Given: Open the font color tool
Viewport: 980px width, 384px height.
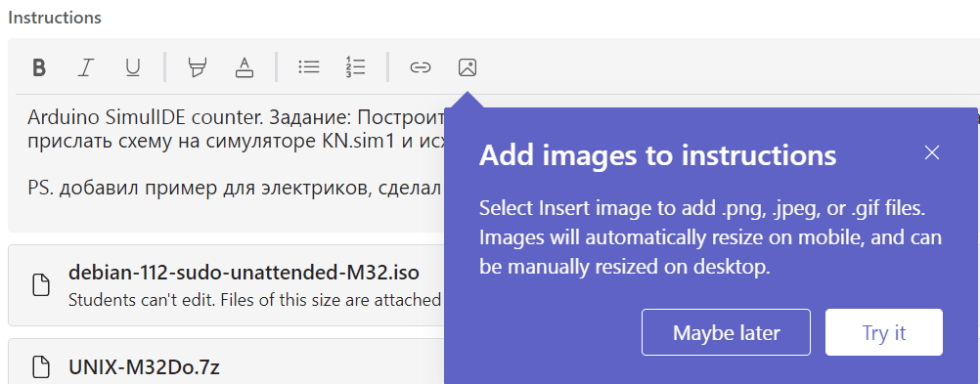Looking at the screenshot, I should pyautogui.click(x=245, y=67).
